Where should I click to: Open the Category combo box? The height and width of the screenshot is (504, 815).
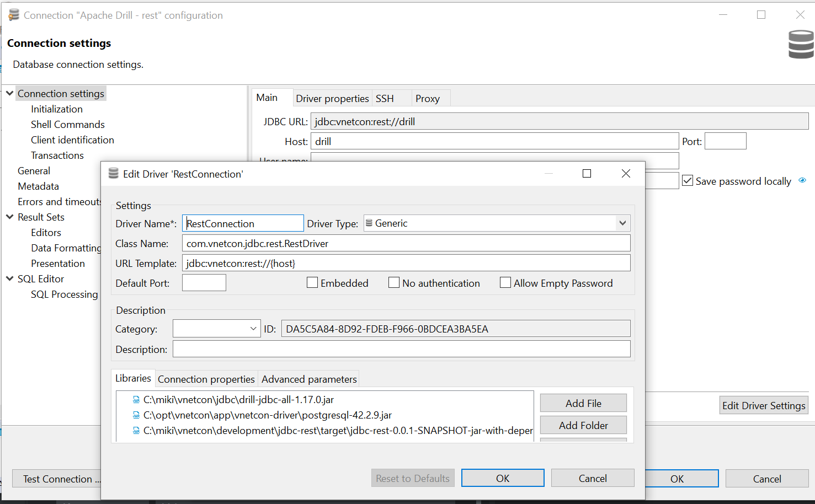point(253,329)
